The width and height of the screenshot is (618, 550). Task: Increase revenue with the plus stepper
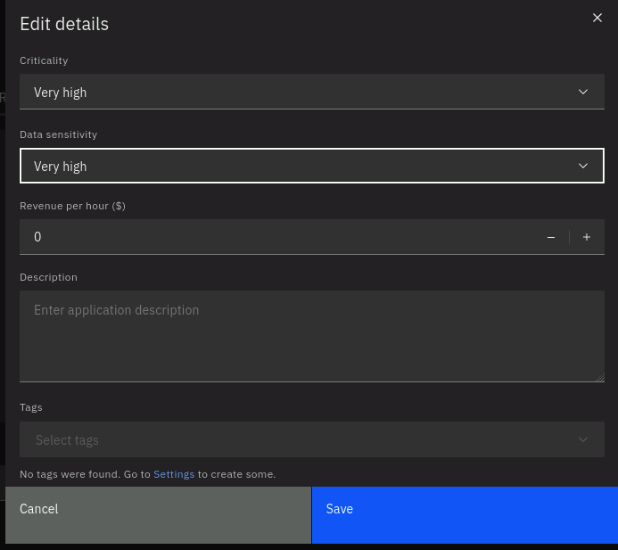coord(586,237)
